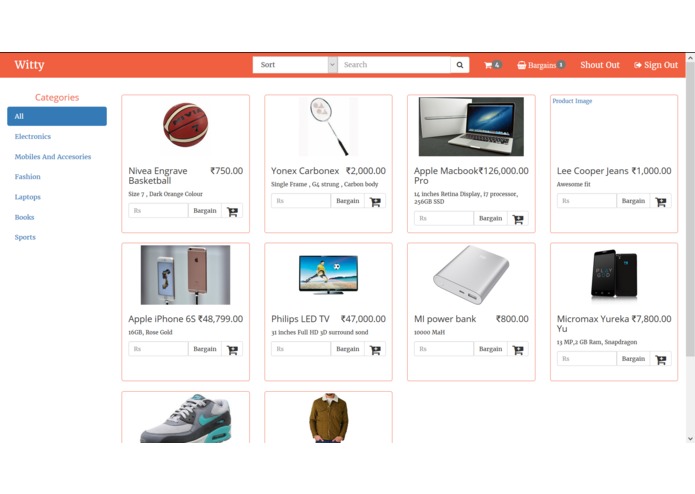Click the page scrollbar down arrow

690,439
